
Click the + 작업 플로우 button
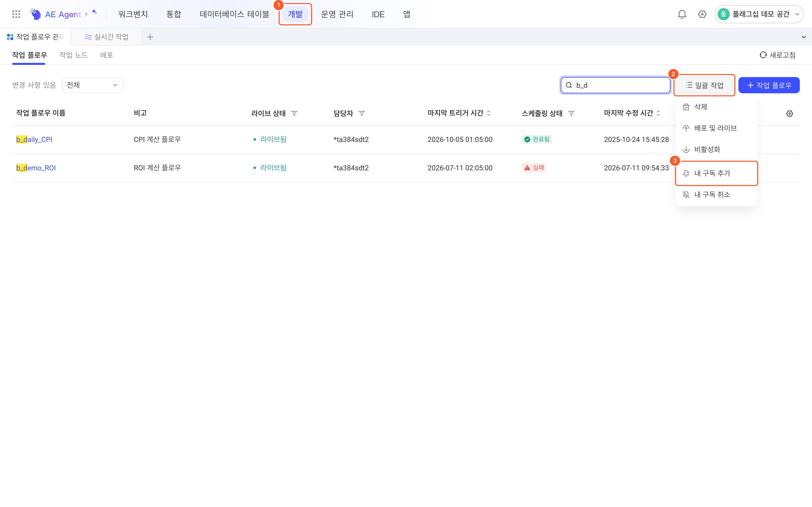click(769, 85)
